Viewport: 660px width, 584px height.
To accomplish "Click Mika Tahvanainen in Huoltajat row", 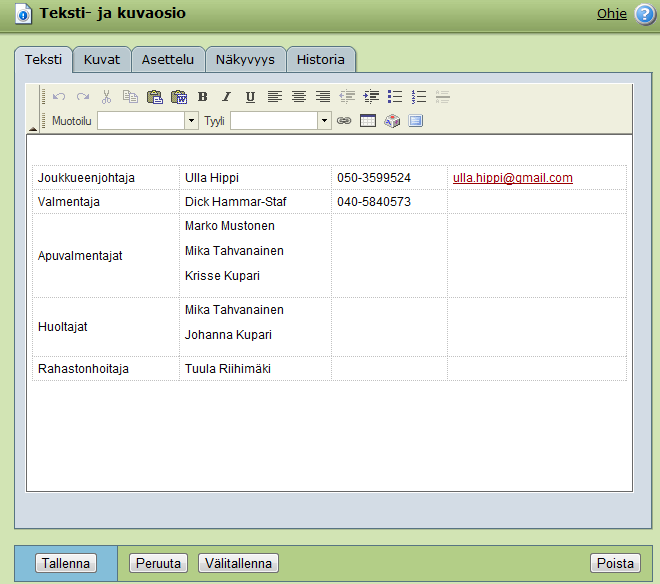I will click(234, 309).
